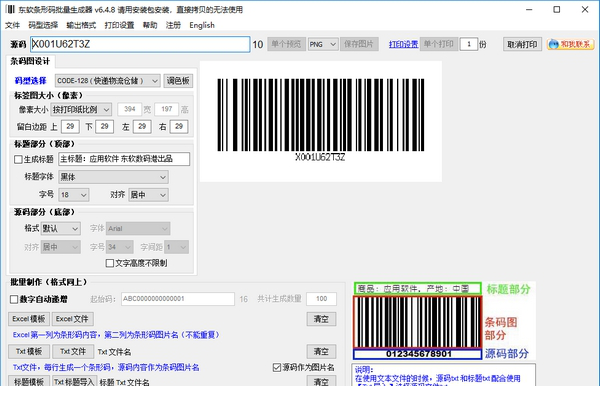
Task: Open the source code 字号 34 dropdown
Action: [x=119, y=247]
